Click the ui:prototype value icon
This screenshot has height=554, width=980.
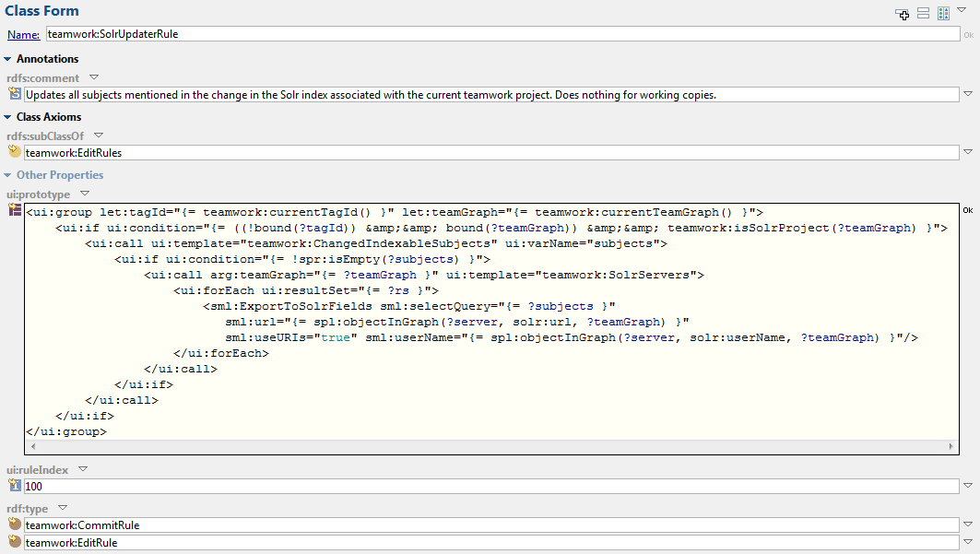[x=15, y=210]
